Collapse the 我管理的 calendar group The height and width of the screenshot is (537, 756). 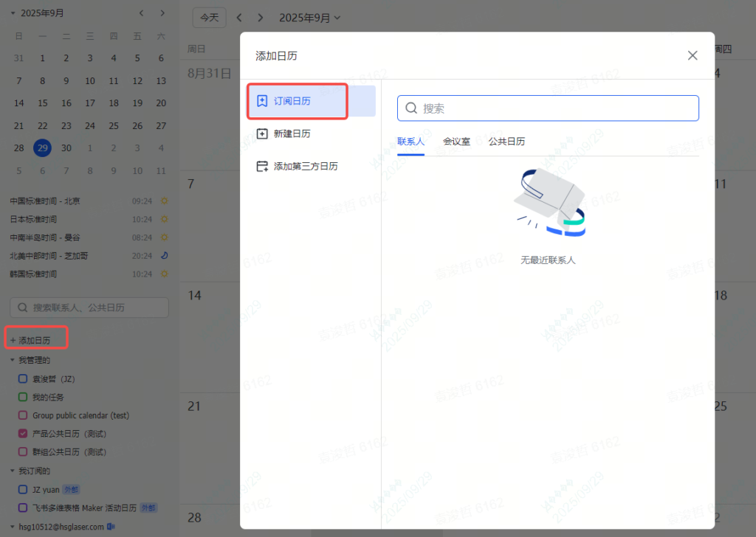point(13,360)
